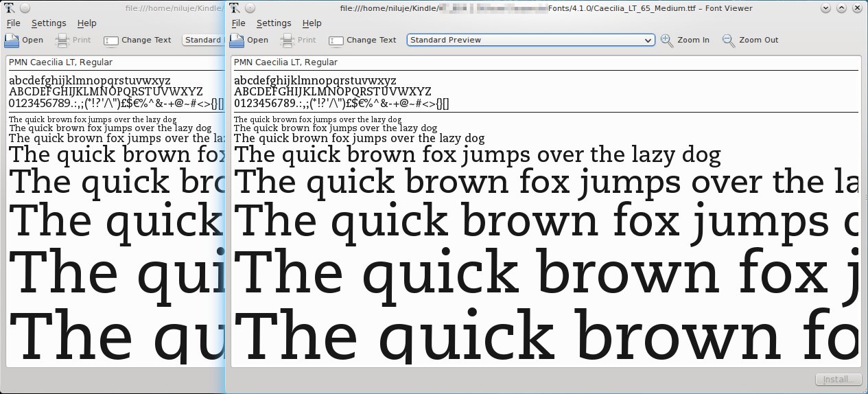Click the Open label in front window toolbar
Screen dimensions: 868x394
click(x=257, y=40)
